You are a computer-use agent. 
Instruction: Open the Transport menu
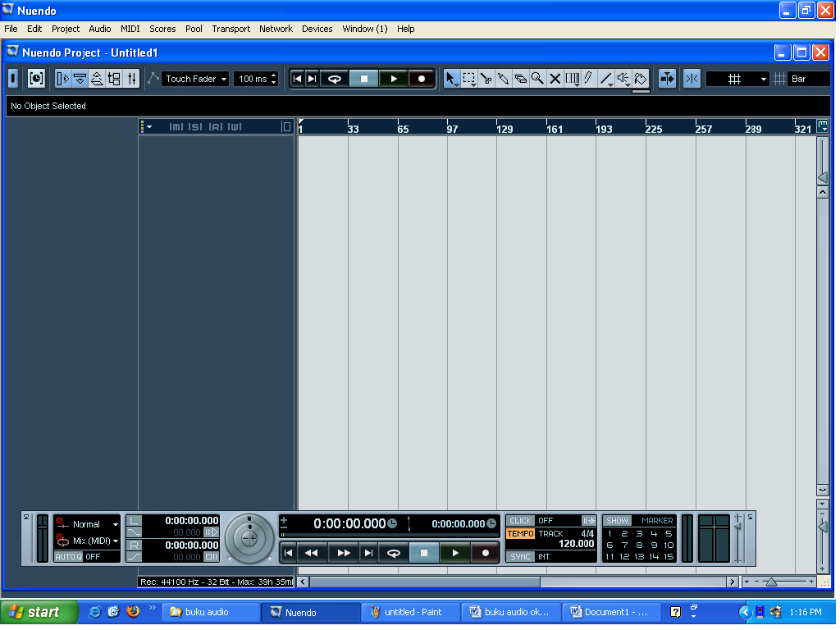231,29
